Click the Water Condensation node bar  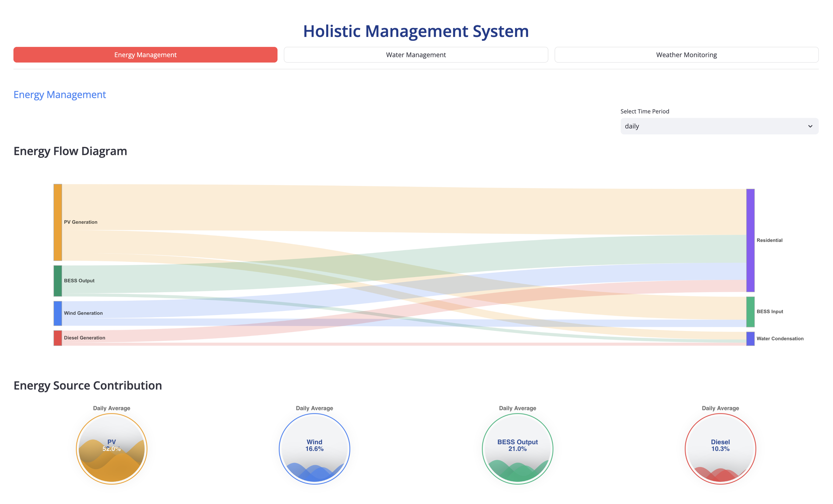pyautogui.click(x=750, y=339)
